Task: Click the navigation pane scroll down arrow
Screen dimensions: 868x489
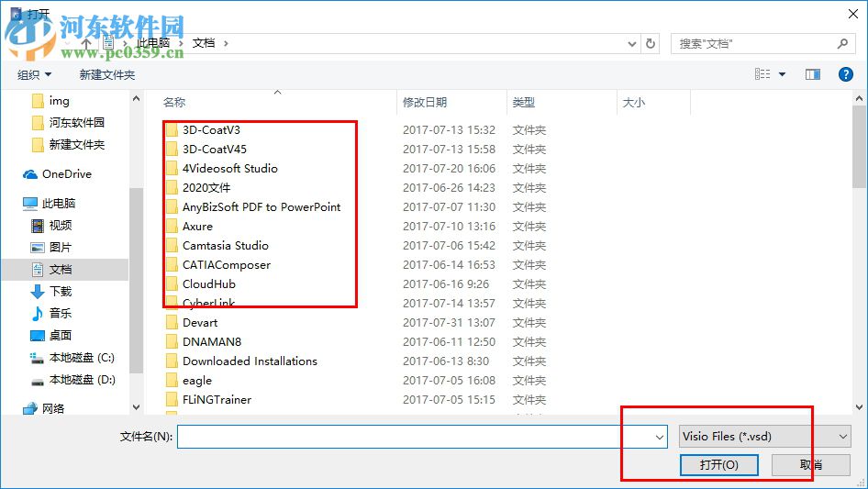Action: point(136,407)
